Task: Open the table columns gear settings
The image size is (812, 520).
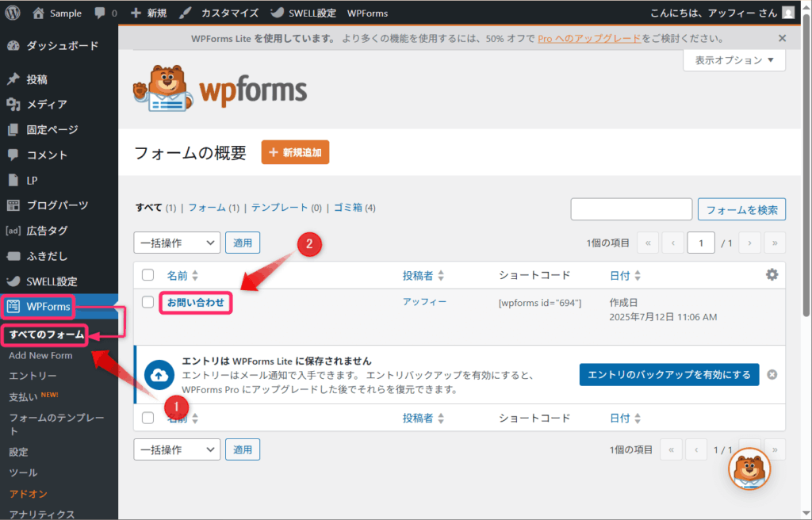Action: [772, 274]
